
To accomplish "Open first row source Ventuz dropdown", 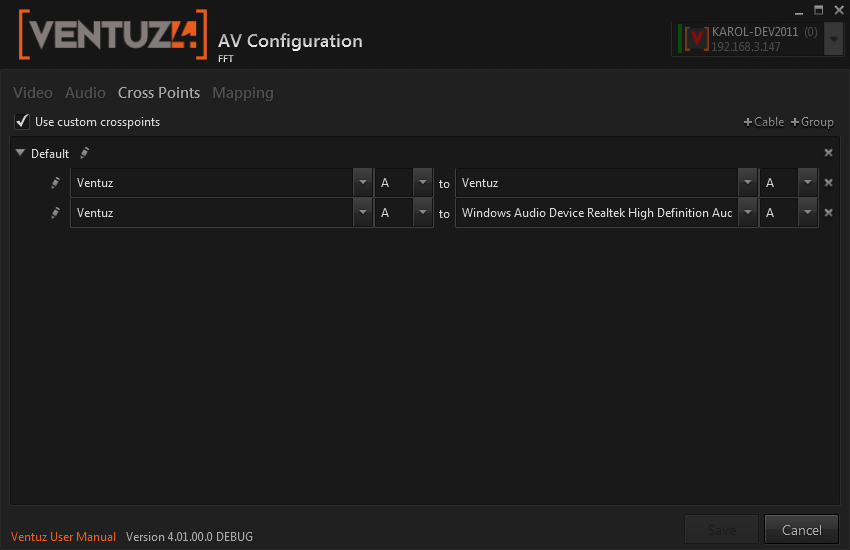I will (362, 183).
